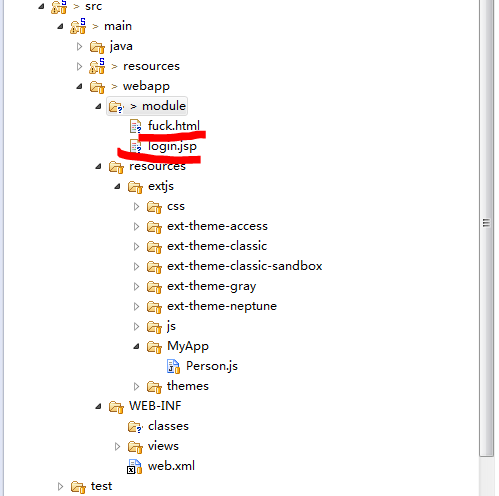Expand the themes folder arrow

pyautogui.click(x=136, y=387)
